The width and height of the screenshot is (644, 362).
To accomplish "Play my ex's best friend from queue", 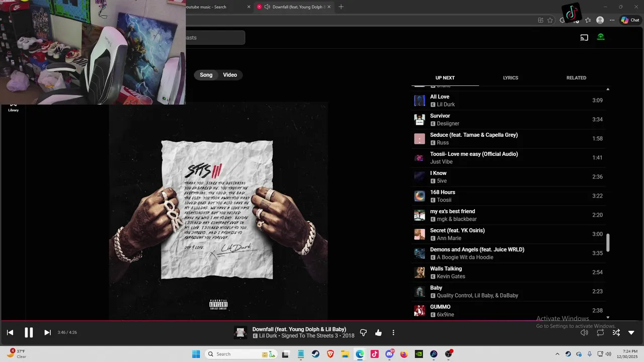I will (x=508, y=215).
